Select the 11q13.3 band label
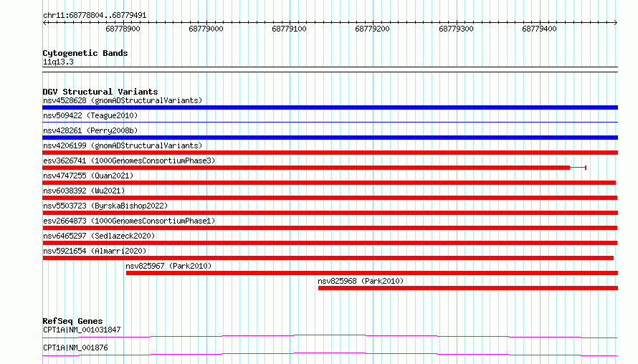Image resolution: width=638 pixels, height=364 pixels. click(58, 62)
